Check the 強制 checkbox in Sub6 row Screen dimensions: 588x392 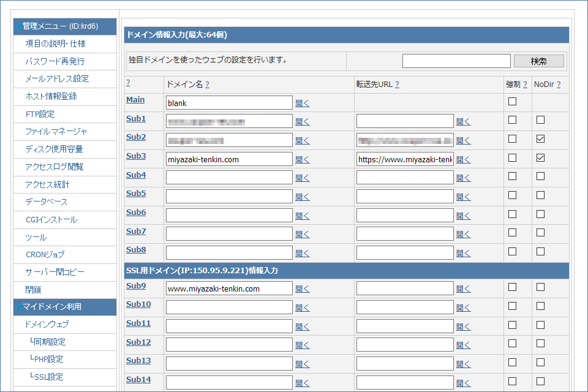[512, 214]
